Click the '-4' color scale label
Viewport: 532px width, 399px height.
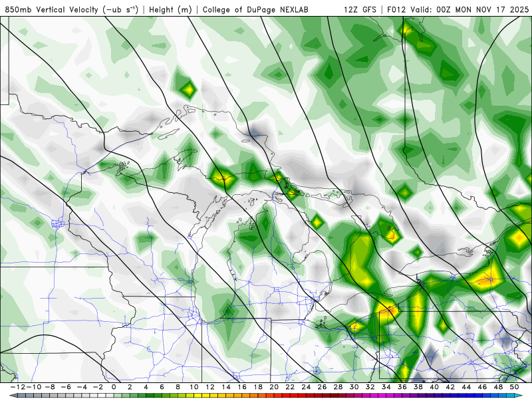[82, 387]
